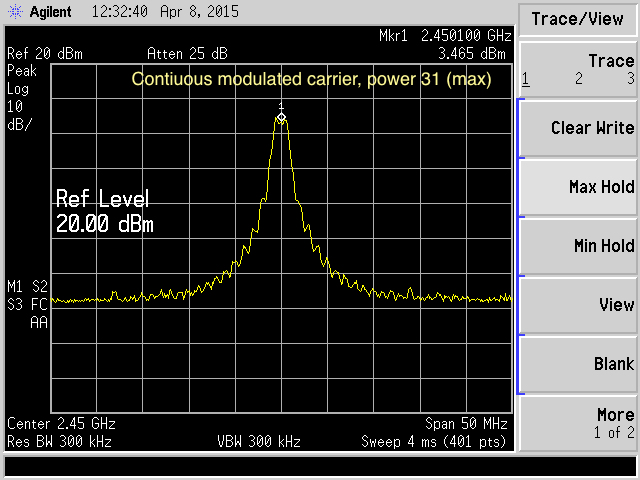The image size is (640, 480).
Task: Click the VBW 300 kHz label
Action: (x=259, y=442)
